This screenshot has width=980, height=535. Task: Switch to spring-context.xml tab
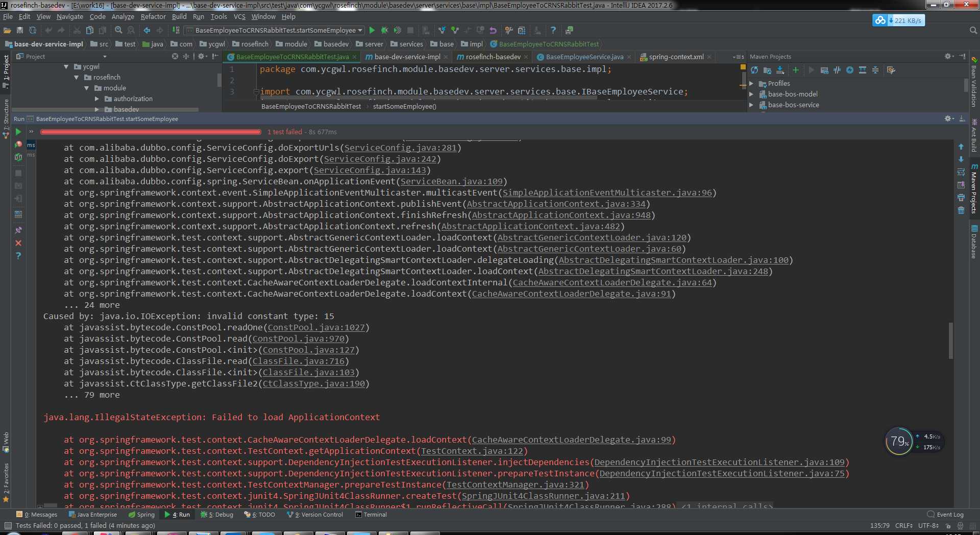point(676,57)
